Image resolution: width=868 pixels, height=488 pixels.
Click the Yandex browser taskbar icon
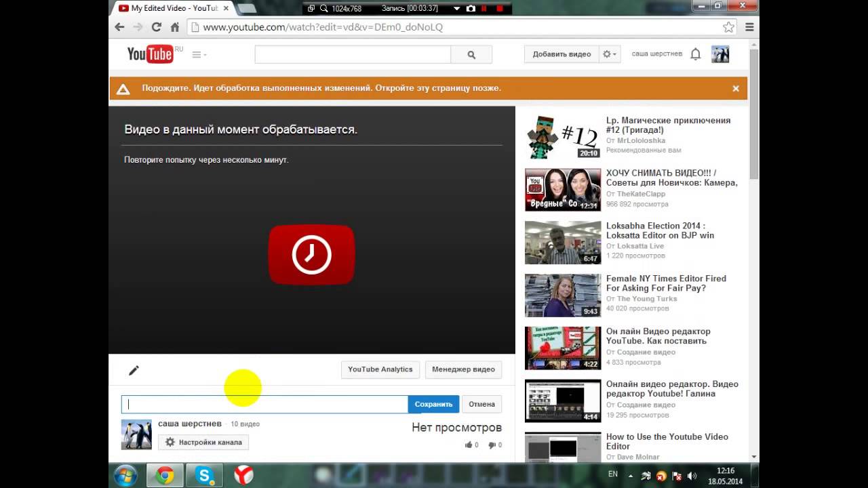click(x=243, y=475)
